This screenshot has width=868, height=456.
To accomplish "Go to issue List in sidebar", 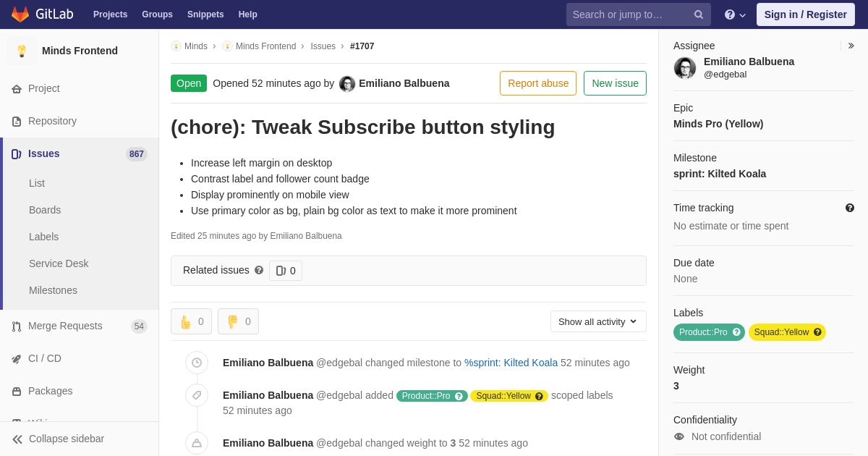I will (x=37, y=183).
